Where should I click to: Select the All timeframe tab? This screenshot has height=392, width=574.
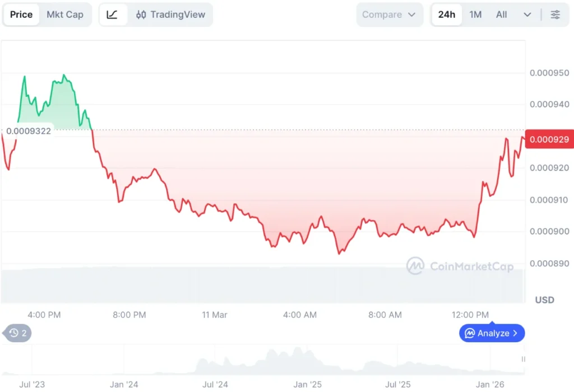tap(502, 15)
